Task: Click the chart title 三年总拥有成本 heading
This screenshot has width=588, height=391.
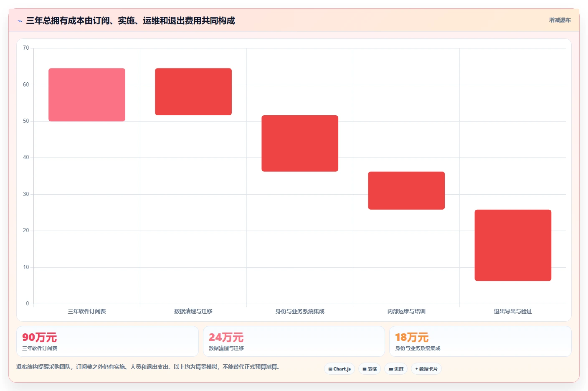Action: coord(130,20)
